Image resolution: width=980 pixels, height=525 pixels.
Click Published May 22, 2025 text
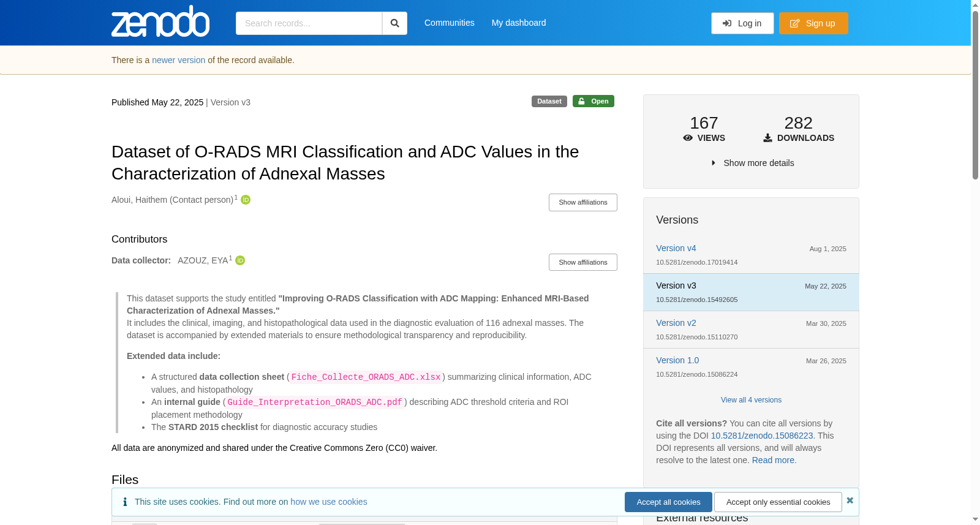click(x=157, y=102)
